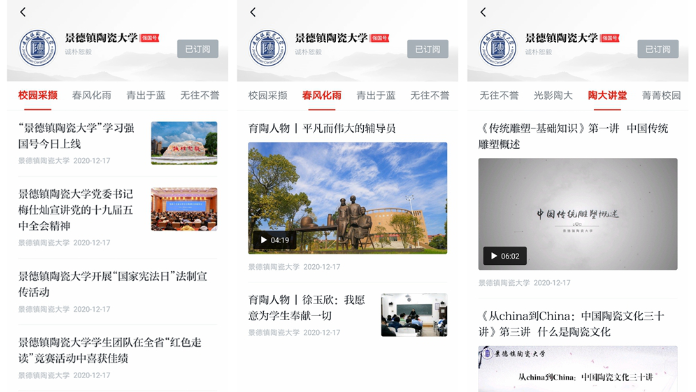Tap the back arrow in the right screen
This screenshot has height=392, width=696.
(x=483, y=12)
